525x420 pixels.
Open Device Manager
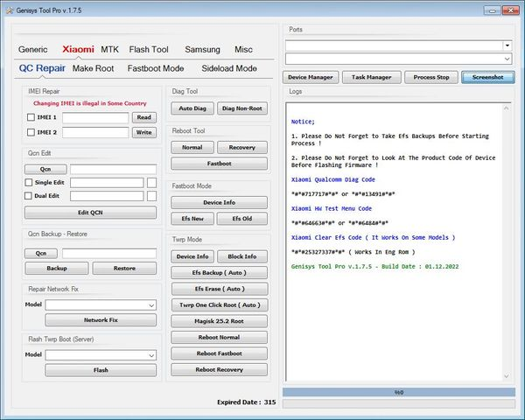pos(311,77)
